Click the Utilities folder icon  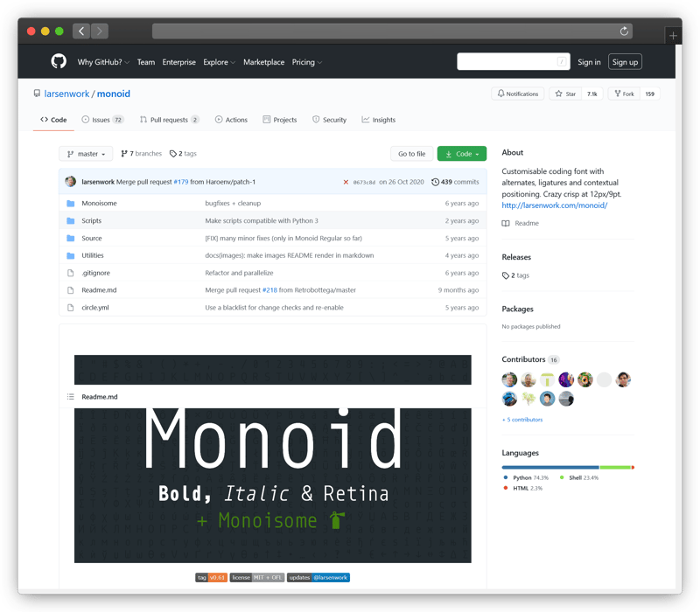pos(70,255)
